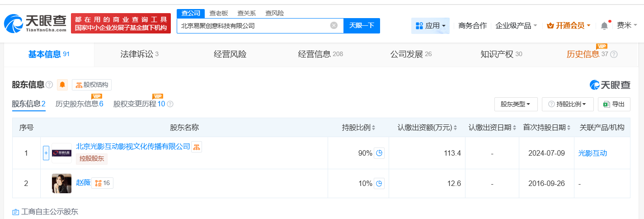View pie chart icon for 10% shareholding

(379, 183)
